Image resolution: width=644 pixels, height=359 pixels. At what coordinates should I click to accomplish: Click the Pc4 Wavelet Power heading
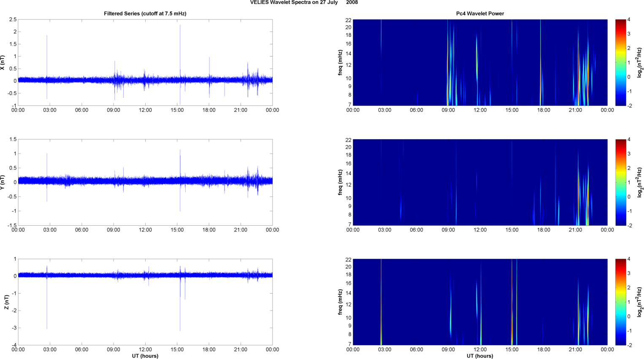(480, 13)
